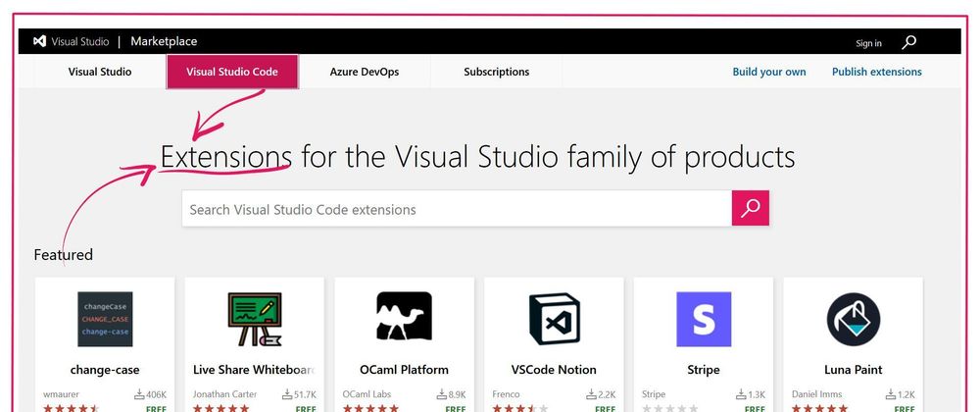Click the Luna Paint bucket icon
This screenshot has height=412, width=980.
coord(853,319)
